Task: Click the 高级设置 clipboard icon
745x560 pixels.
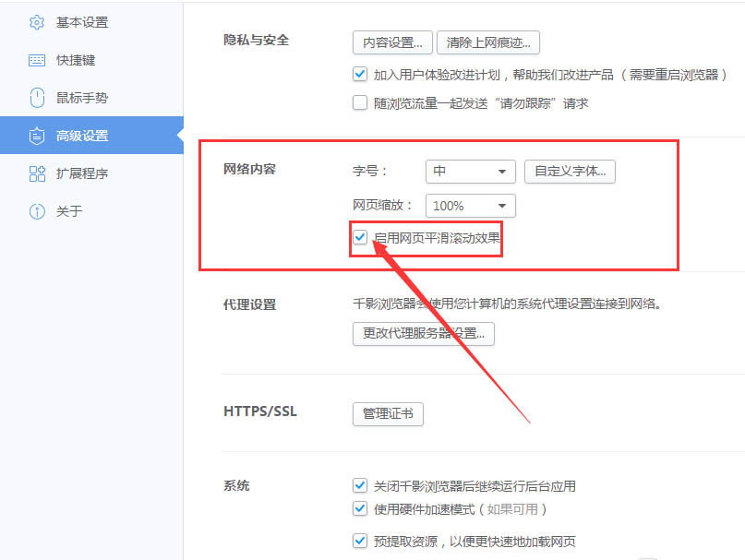Action: [x=35, y=135]
